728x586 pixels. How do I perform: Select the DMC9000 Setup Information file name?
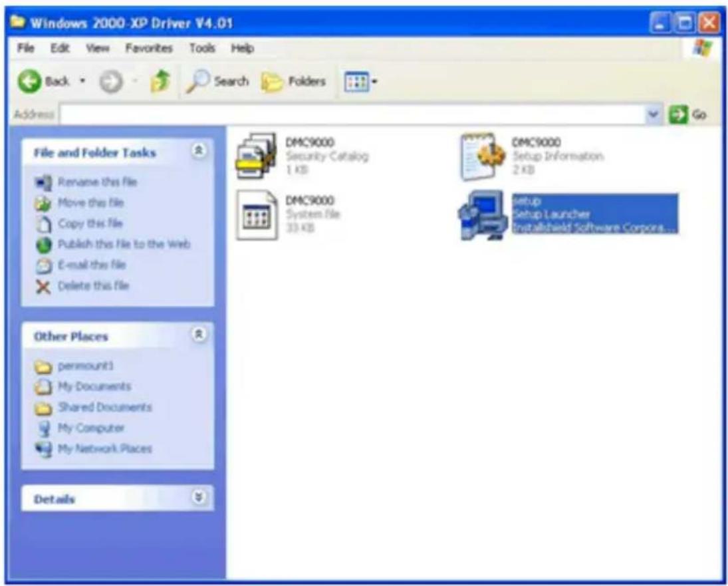[536, 142]
